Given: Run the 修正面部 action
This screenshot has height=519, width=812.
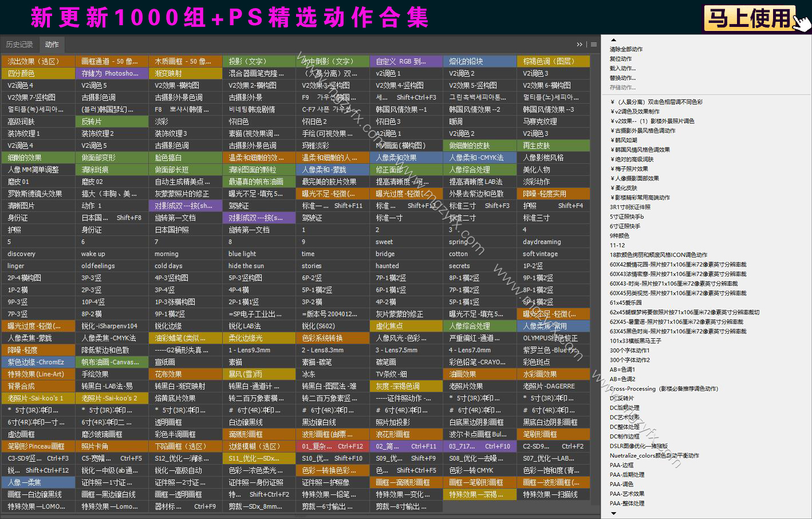Looking at the screenshot, I should pos(406,170).
